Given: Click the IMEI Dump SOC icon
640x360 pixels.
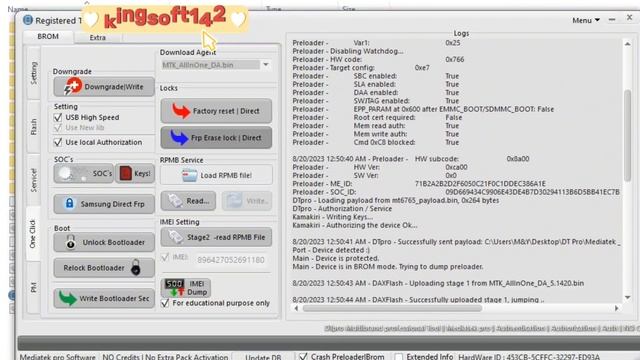Looking at the screenshot, I should click(x=174, y=287).
